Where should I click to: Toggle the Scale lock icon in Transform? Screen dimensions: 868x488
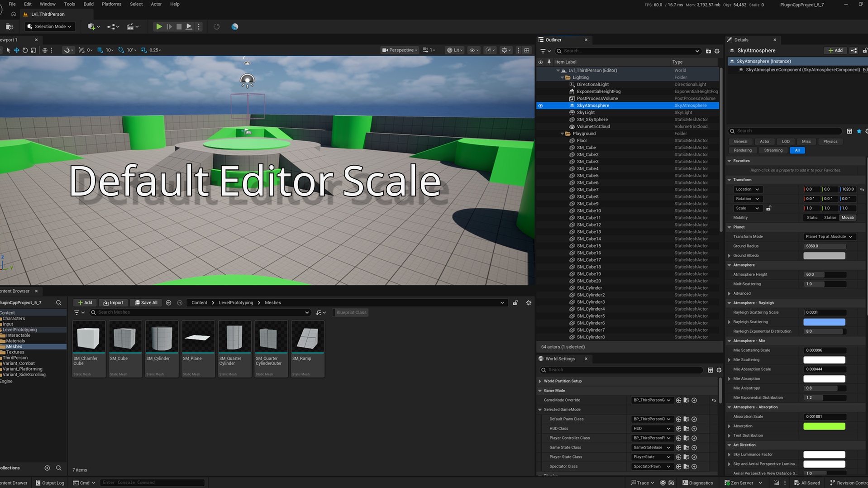click(768, 208)
